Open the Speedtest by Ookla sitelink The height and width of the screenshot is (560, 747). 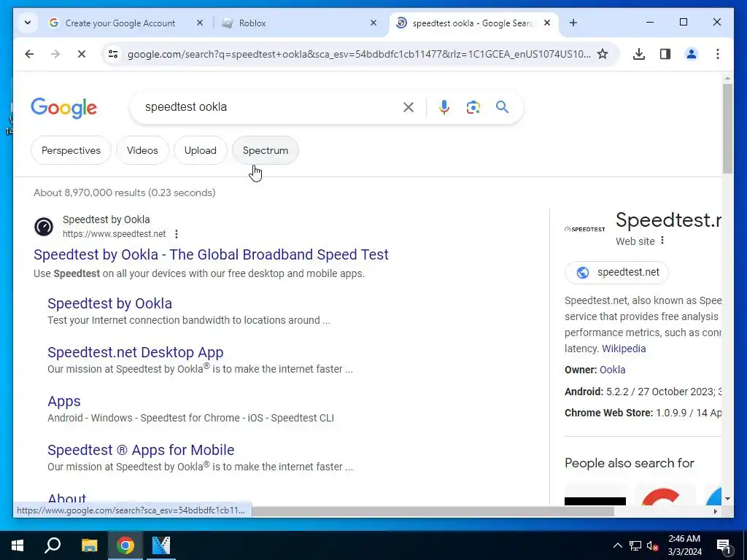[x=109, y=303]
